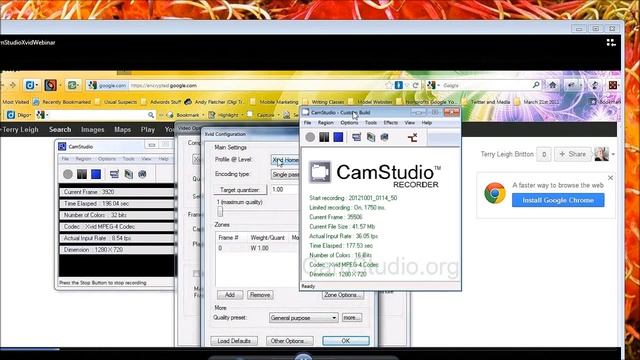
Task: Click the blue Stop button in CamStudio Custom Build window
Action: pos(338,137)
